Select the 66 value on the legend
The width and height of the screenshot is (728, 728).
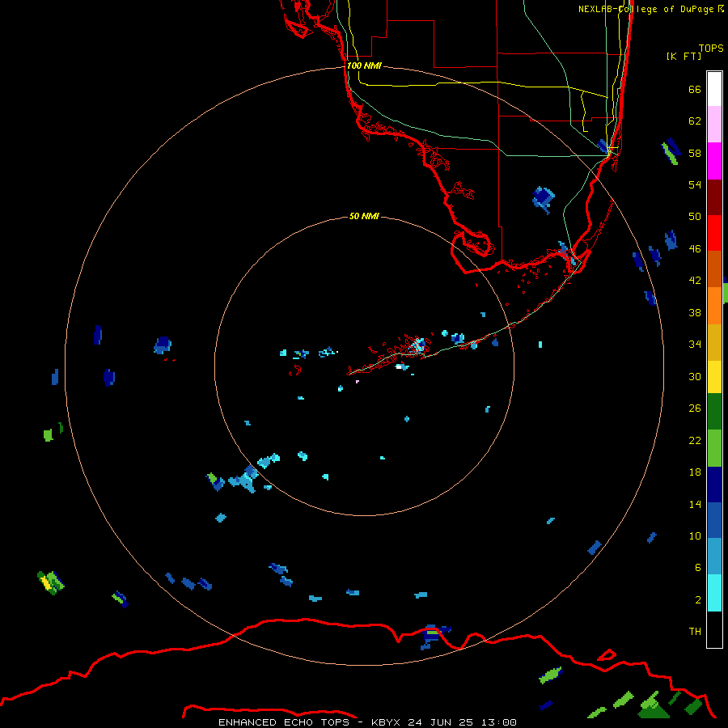[695, 89]
